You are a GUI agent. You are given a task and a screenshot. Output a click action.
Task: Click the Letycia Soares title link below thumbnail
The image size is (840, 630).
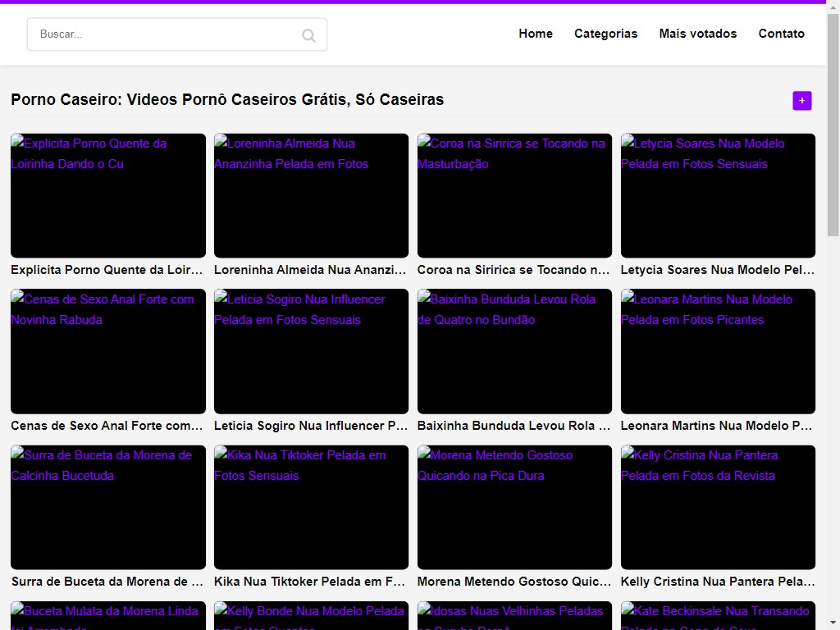718,270
